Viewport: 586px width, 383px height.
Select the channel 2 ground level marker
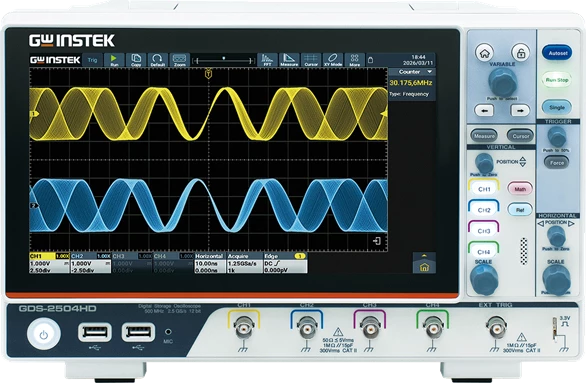34,206
